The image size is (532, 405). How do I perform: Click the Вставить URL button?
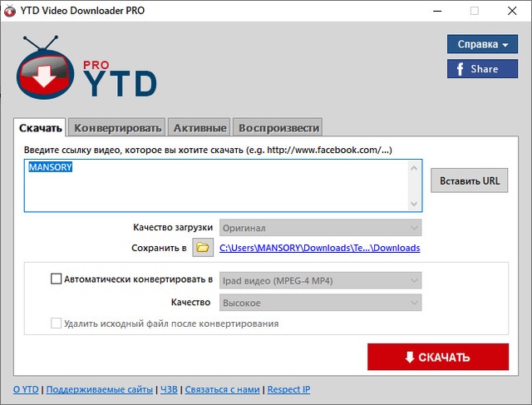point(469,181)
